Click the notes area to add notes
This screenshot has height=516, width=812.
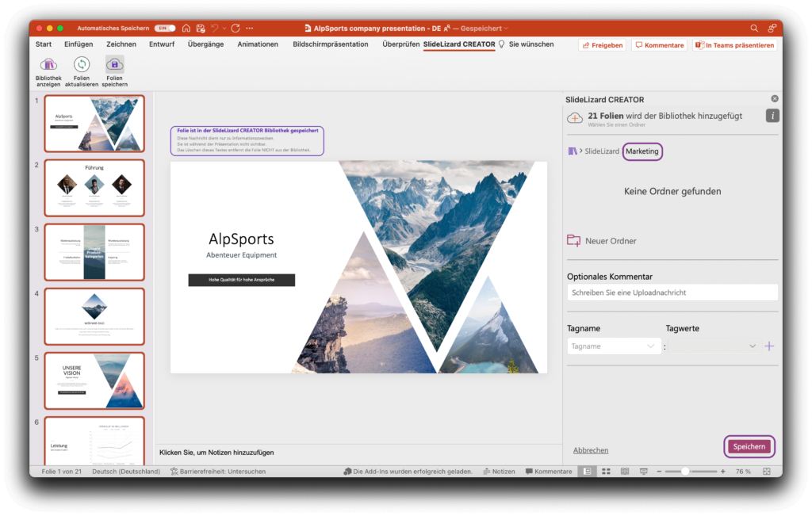click(358, 453)
